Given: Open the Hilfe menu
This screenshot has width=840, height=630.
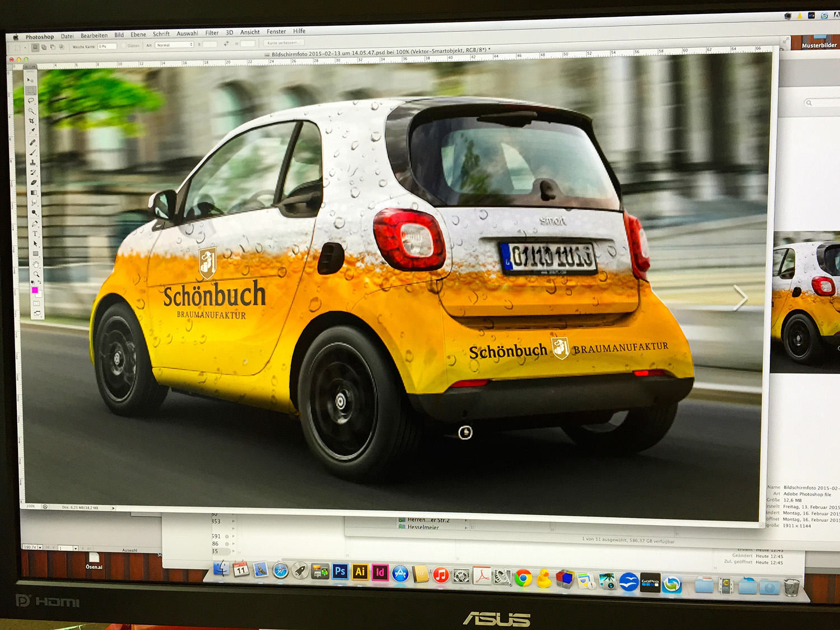Looking at the screenshot, I should pos(299,31).
